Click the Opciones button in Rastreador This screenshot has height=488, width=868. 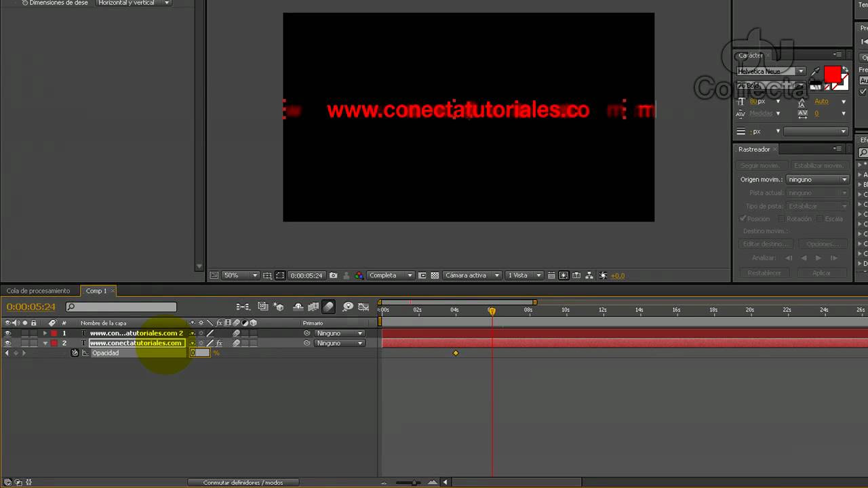[821, 244]
